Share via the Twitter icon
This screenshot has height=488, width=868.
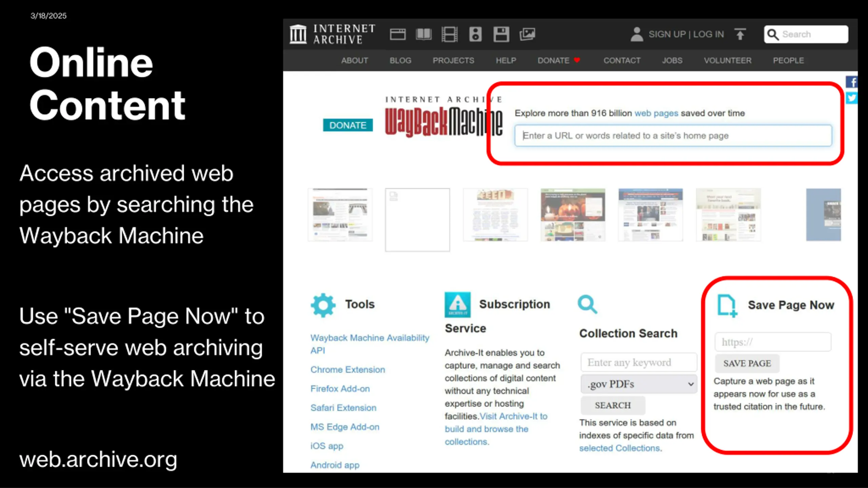(x=852, y=98)
